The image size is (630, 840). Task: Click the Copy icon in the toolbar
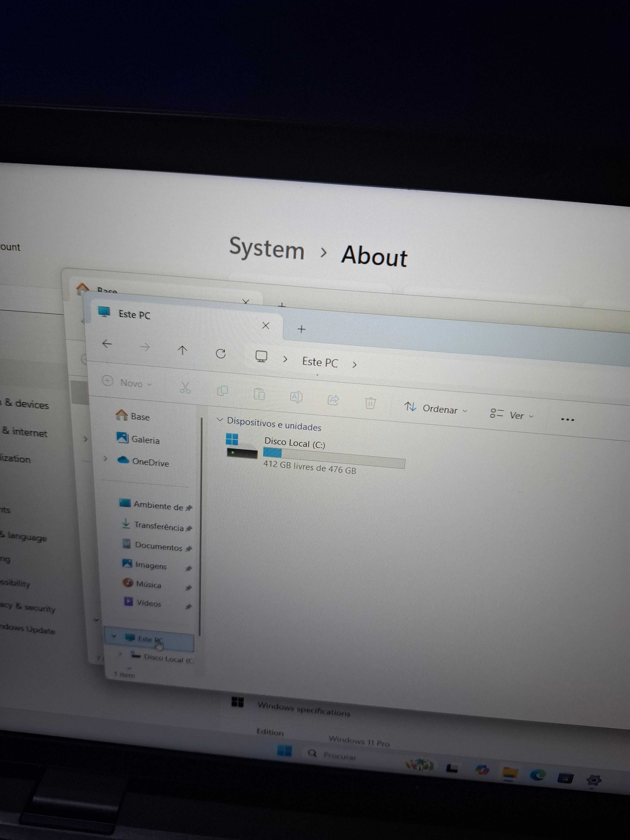pos(222,391)
